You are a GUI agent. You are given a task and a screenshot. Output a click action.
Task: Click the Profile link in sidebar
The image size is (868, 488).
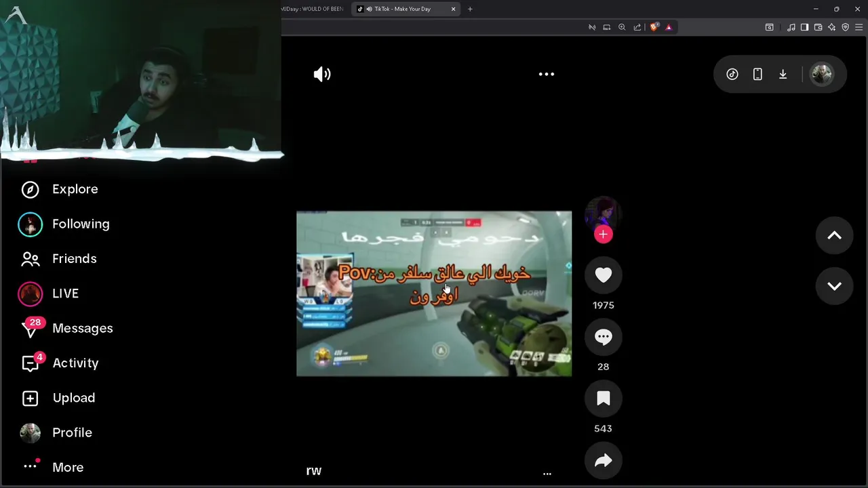click(x=72, y=432)
